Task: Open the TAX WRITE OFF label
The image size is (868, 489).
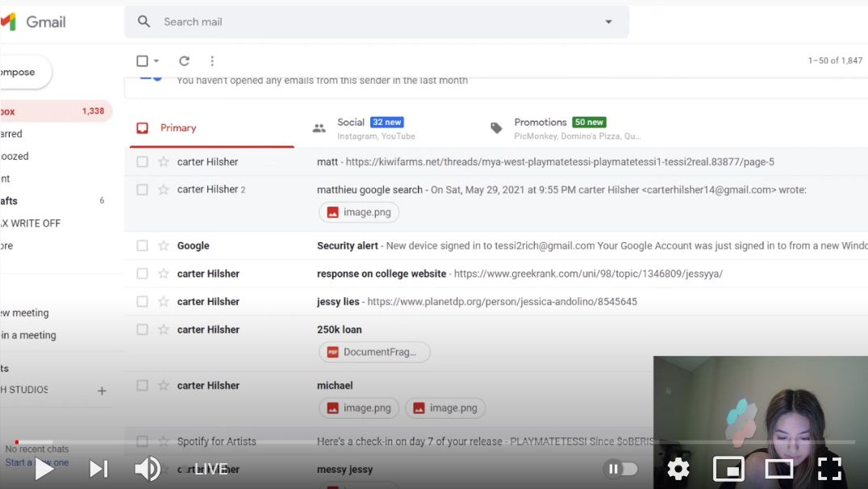Action: 31,224
